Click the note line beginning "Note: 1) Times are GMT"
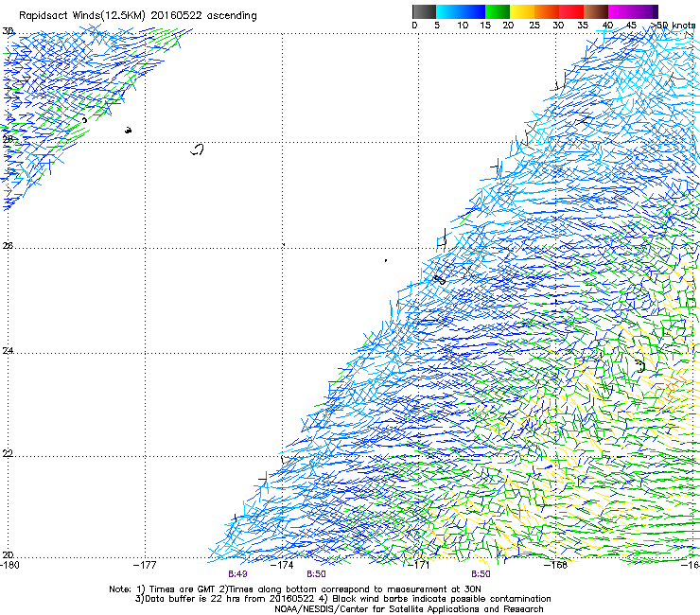The image size is (700, 615). coord(295,589)
